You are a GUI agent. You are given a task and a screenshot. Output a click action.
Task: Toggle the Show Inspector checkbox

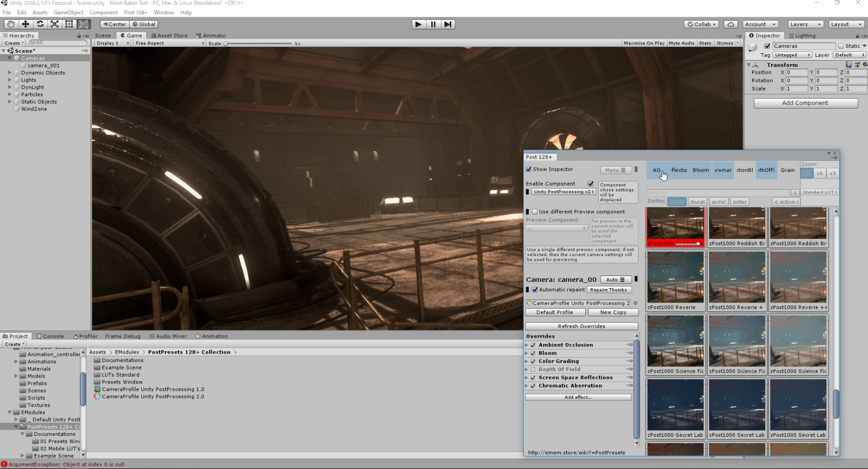(529, 169)
